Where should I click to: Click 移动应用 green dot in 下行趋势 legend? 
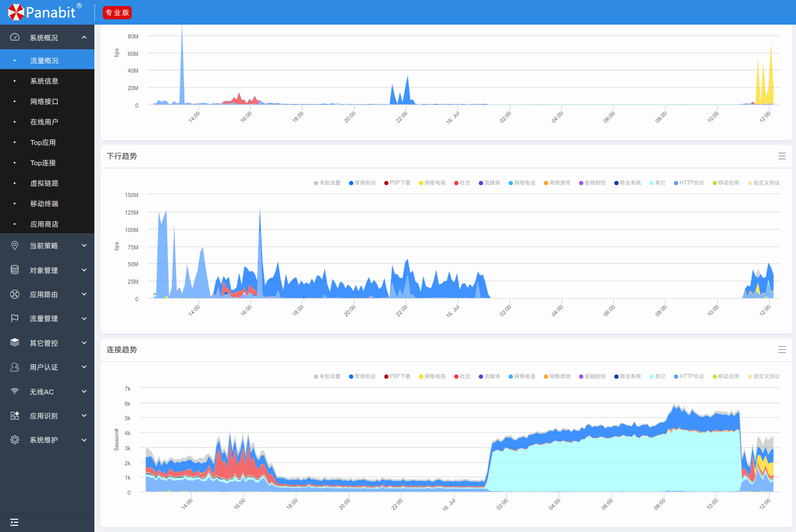point(714,183)
